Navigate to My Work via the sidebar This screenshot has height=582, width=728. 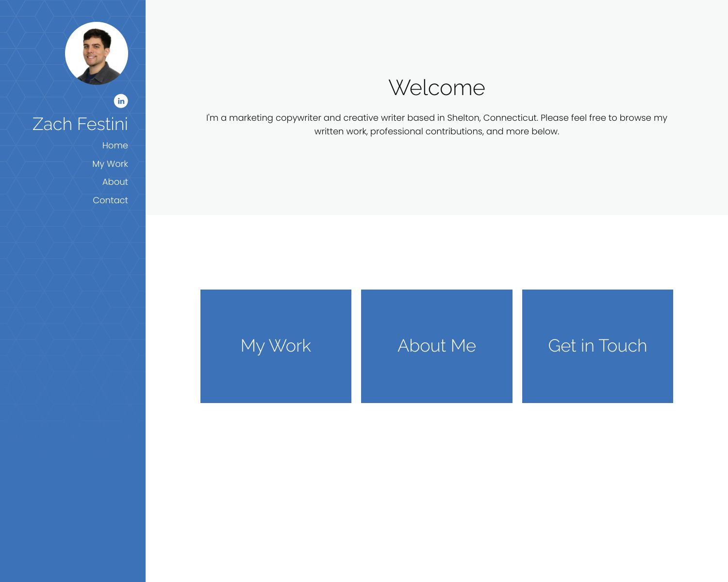coord(110,163)
